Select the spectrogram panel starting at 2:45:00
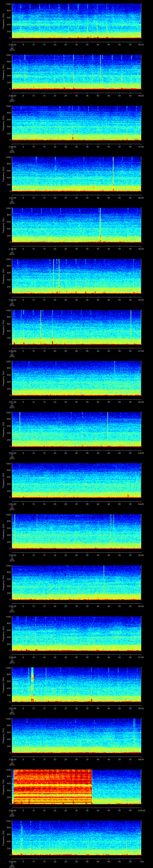 (x=76, y=72)
